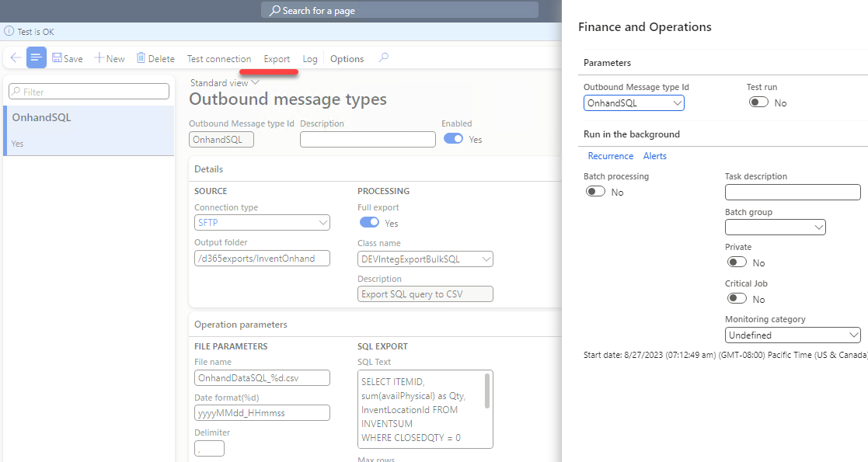868x462 pixels.
Task: Expand the Standard view selector
Action: (x=225, y=82)
